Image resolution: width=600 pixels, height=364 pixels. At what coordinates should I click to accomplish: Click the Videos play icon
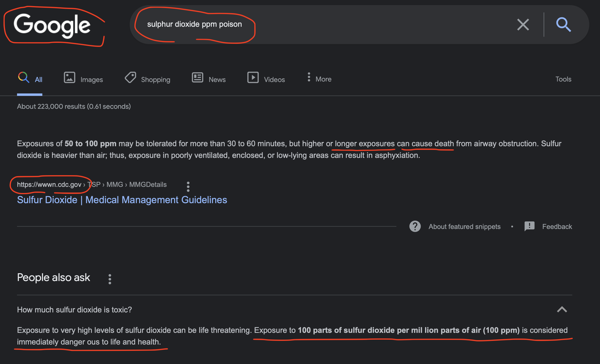(x=253, y=77)
